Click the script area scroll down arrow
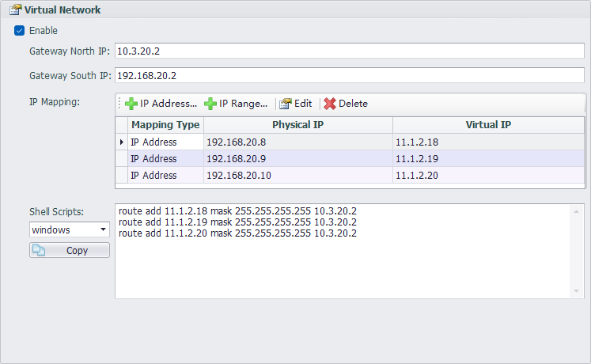 coord(576,291)
